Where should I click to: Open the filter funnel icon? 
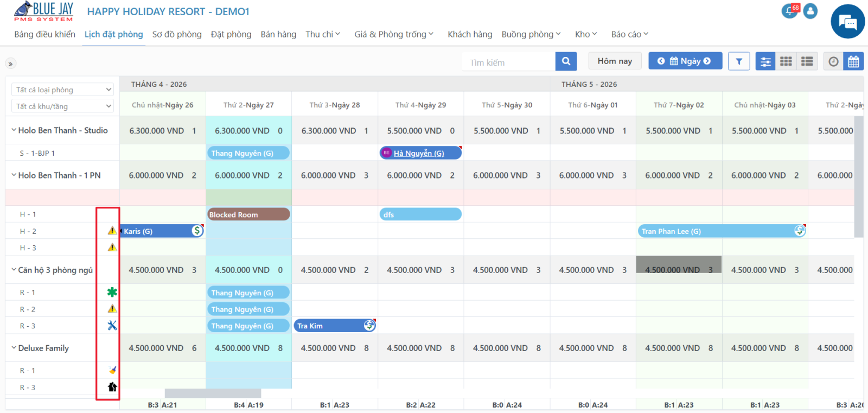[x=739, y=61]
